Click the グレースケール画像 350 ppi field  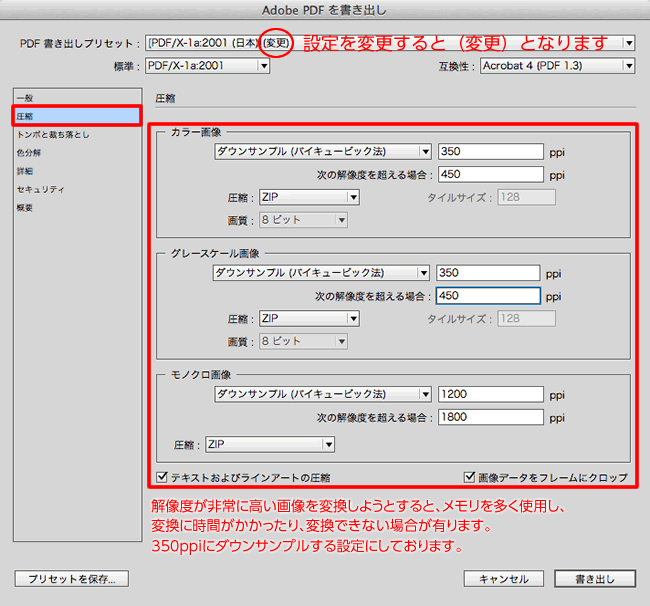click(x=488, y=273)
